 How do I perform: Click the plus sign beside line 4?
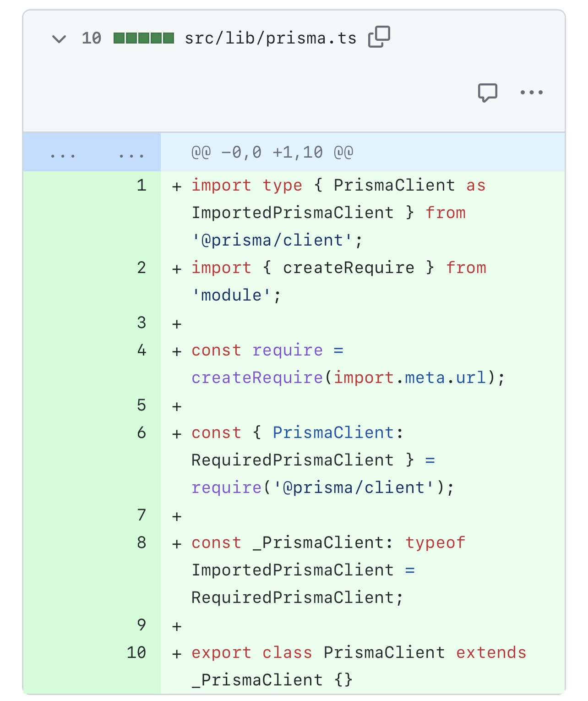177,350
